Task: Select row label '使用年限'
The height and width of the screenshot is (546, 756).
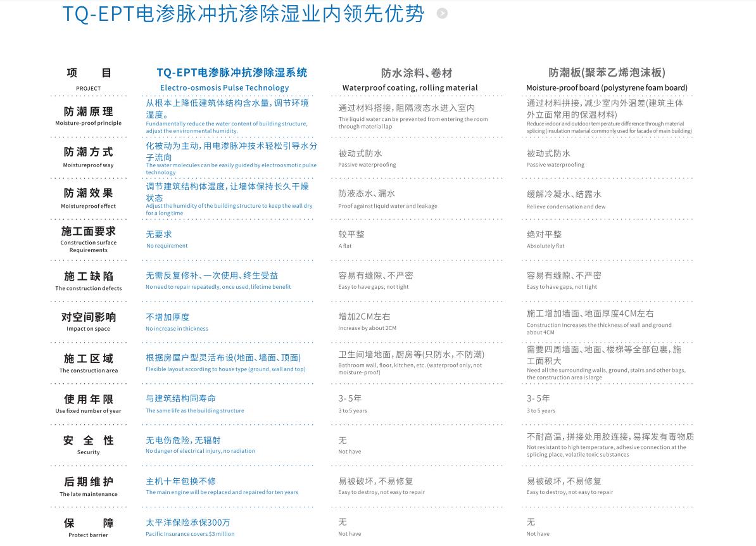Action: 89,400
